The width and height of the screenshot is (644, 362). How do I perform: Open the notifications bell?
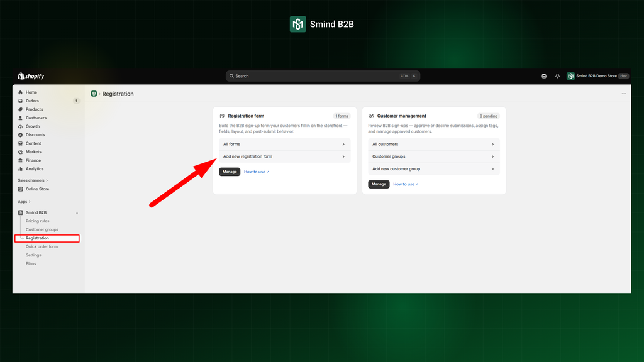pyautogui.click(x=557, y=76)
